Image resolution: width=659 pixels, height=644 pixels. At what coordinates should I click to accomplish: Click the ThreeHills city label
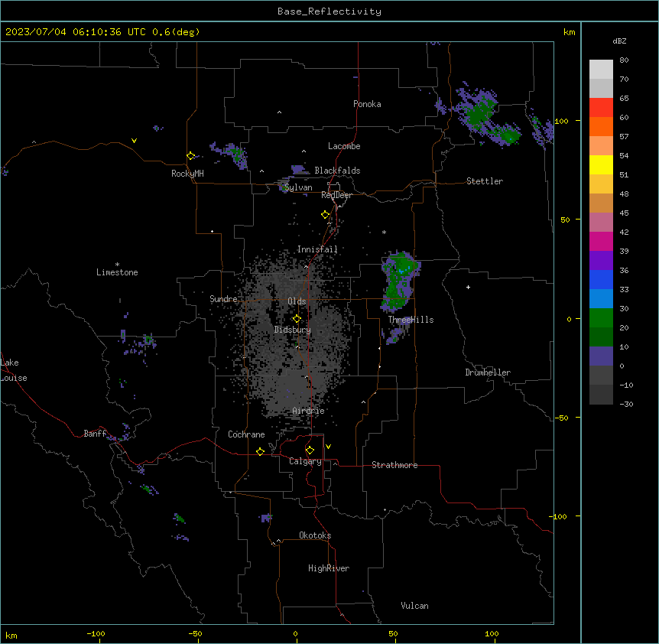pyautogui.click(x=411, y=320)
